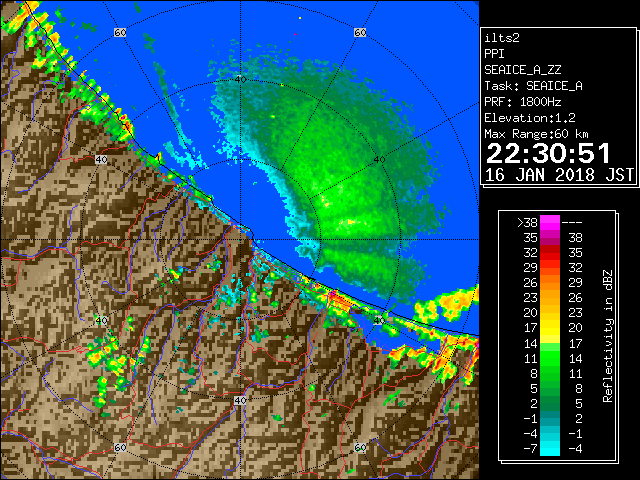This screenshot has height=480, width=640.
Task: Click the "PPI" scan type text
Action: [x=494, y=54]
